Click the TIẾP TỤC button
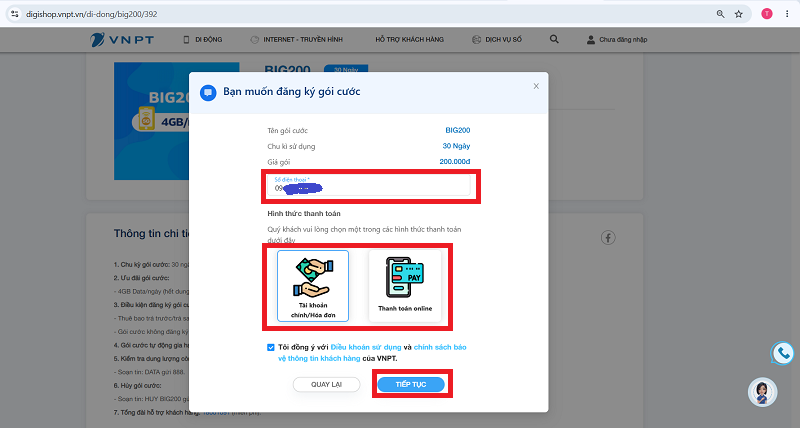 (411, 384)
